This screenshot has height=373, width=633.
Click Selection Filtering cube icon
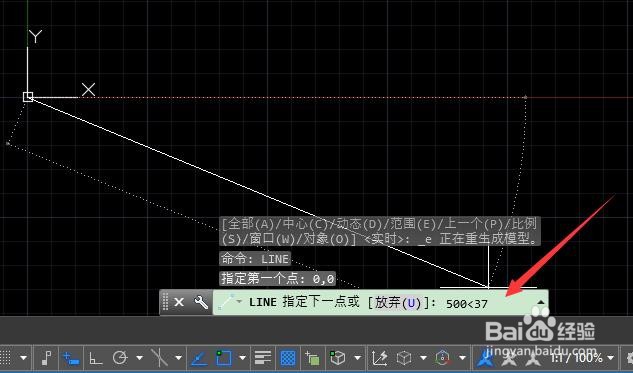[404, 358]
